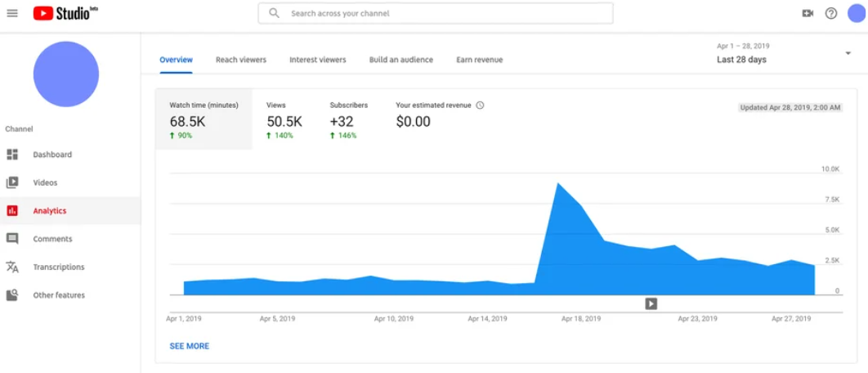868x373 pixels.
Task: Open Comments section in sidebar
Action: click(x=52, y=239)
